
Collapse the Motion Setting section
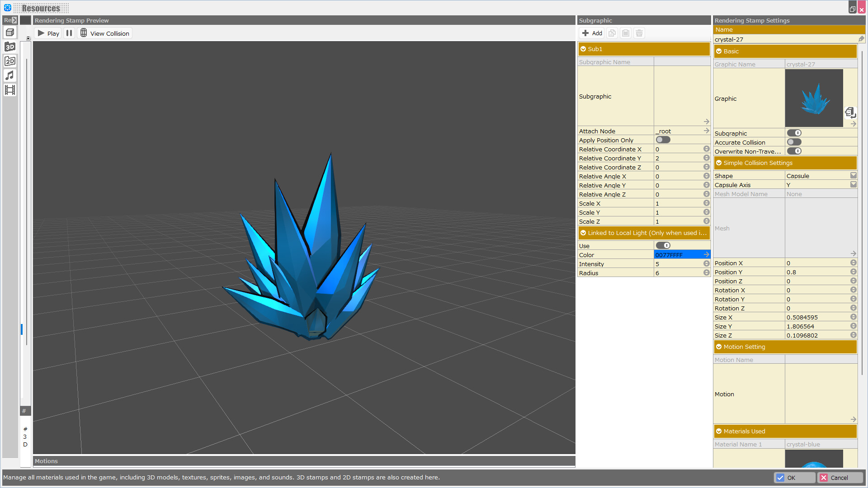(x=719, y=347)
